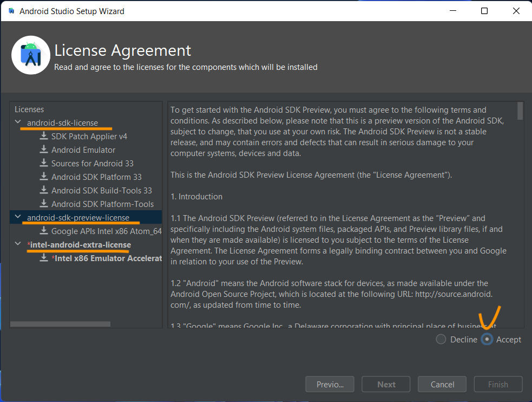The width and height of the screenshot is (532, 402).
Task: Click the download icon beside Android Emulator
Action: point(43,150)
